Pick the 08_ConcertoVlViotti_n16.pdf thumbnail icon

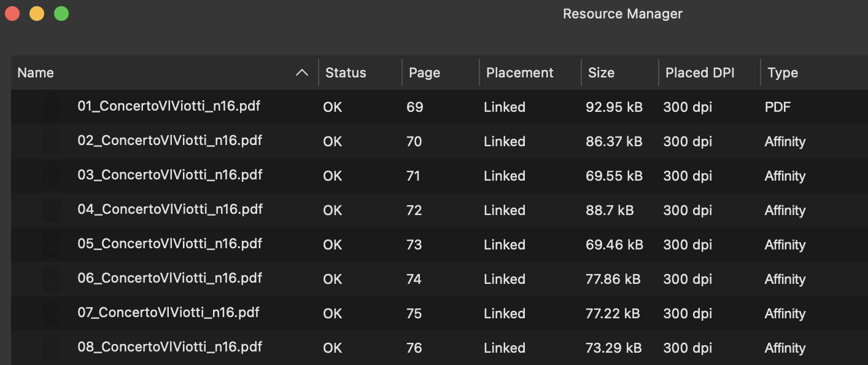pos(52,348)
